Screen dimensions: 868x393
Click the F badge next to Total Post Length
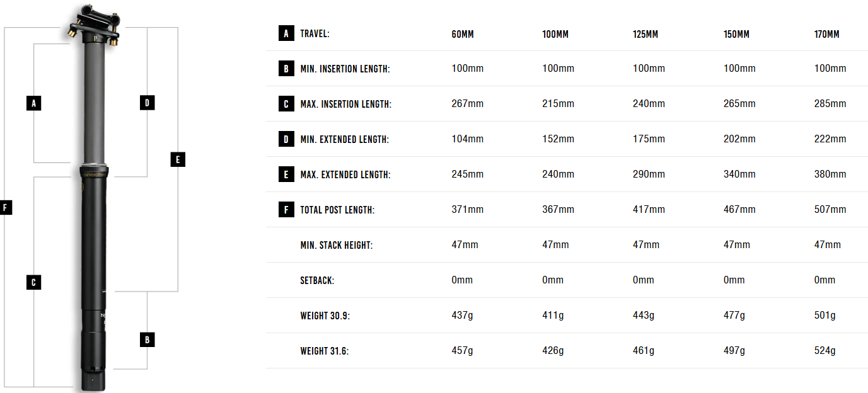coord(286,210)
